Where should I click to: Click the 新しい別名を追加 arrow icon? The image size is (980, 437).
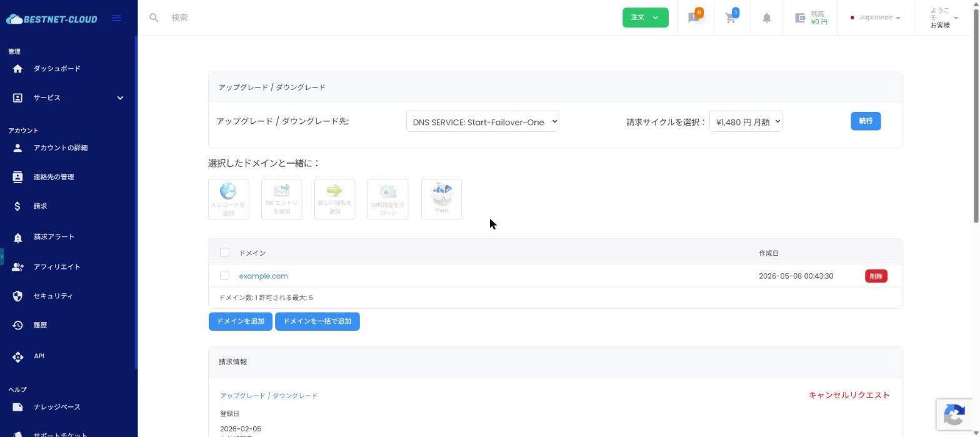[334, 199]
